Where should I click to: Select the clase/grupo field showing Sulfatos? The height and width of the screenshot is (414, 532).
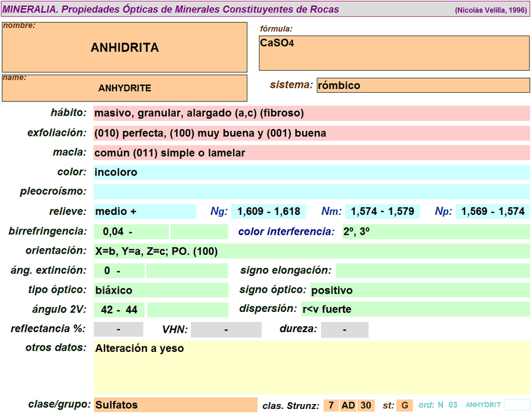175,405
